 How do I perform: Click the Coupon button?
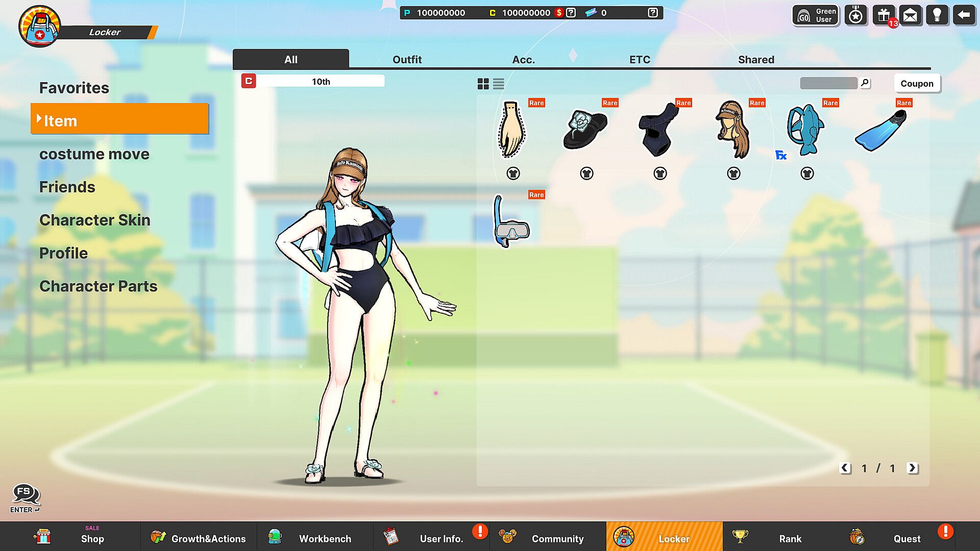[x=917, y=84]
